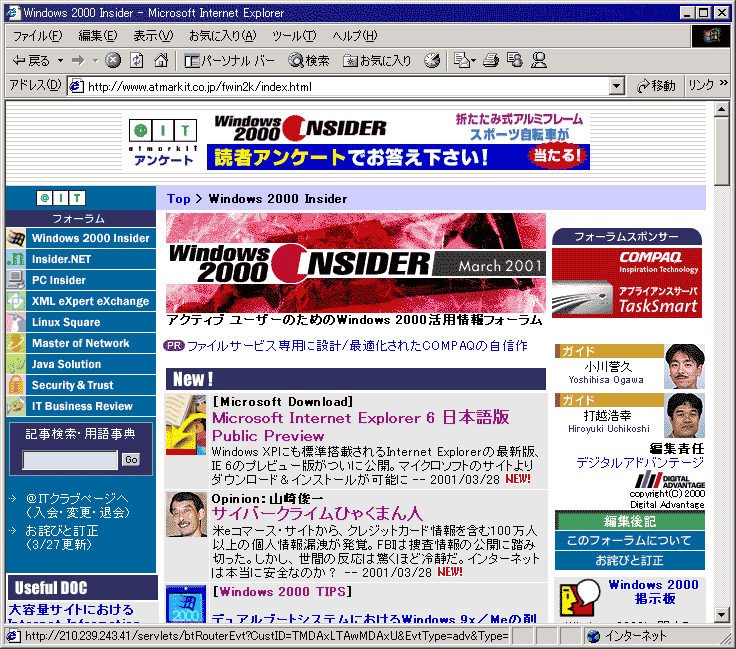This screenshot has width=736, height=649.
Task: Click the Linux Square penguin icon
Action: [16, 322]
